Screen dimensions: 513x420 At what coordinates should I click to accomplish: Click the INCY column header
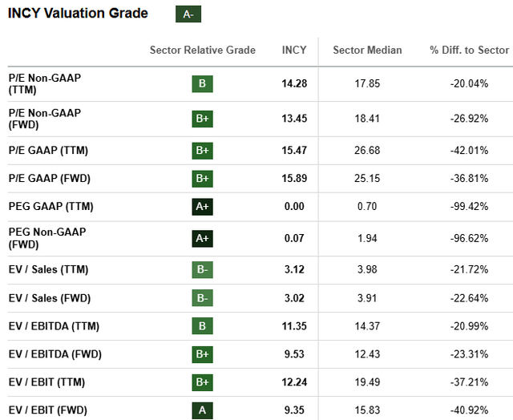(294, 50)
